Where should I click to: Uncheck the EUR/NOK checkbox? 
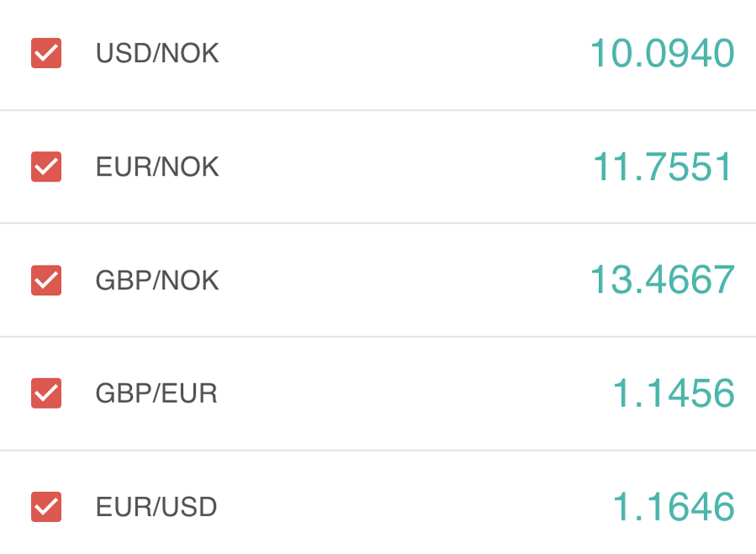click(x=46, y=166)
